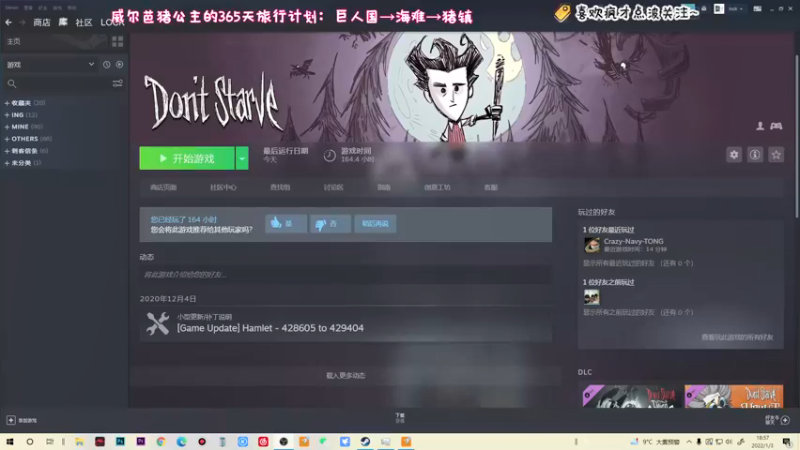The width and height of the screenshot is (800, 450).
Task: Toggle ready-to-play filter icon
Action: 119,65
